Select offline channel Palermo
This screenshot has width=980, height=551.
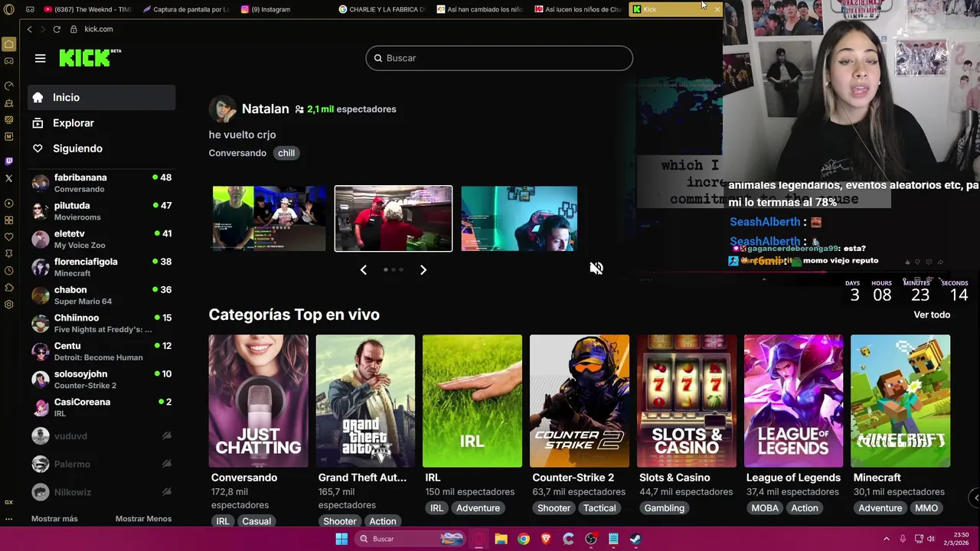coord(102,464)
